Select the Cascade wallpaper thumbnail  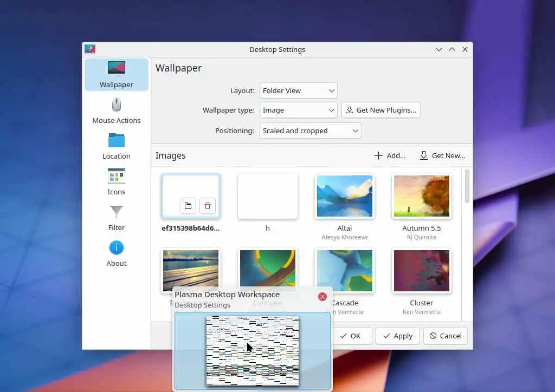tap(344, 271)
